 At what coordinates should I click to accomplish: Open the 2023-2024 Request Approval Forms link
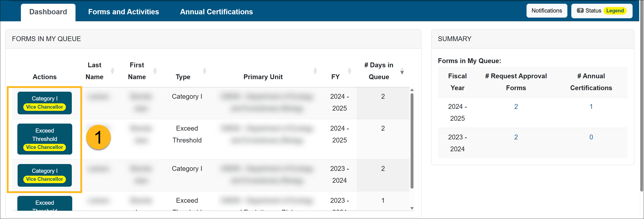pos(516,137)
